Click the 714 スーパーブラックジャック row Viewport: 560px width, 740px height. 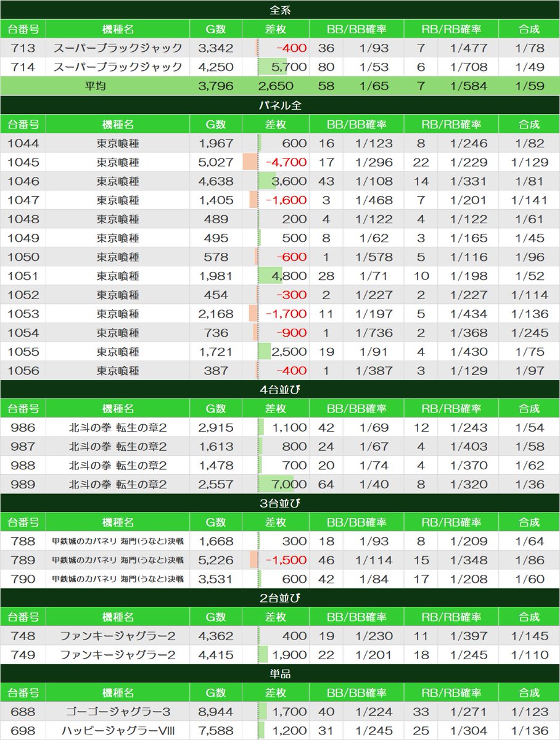coord(280,67)
